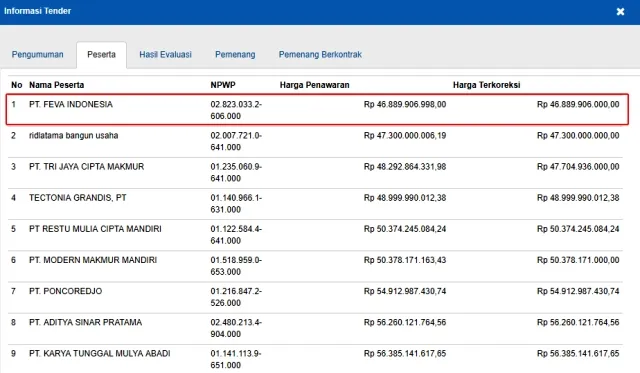
Task: Click TECTONIA GRANDIS corrected price value
Action: tap(578, 198)
